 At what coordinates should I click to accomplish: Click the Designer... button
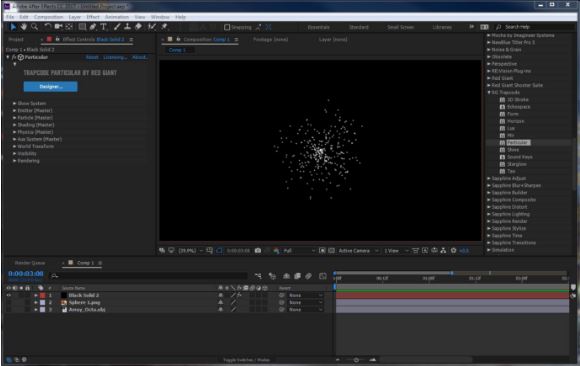pyautogui.click(x=51, y=87)
